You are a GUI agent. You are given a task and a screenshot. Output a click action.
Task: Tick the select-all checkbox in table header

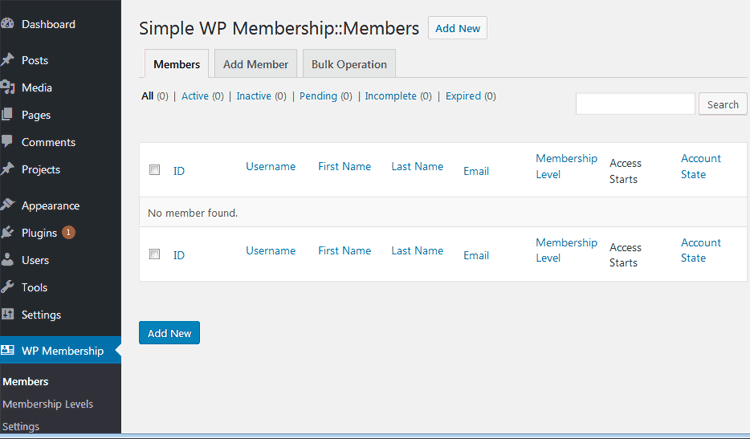[x=154, y=170]
